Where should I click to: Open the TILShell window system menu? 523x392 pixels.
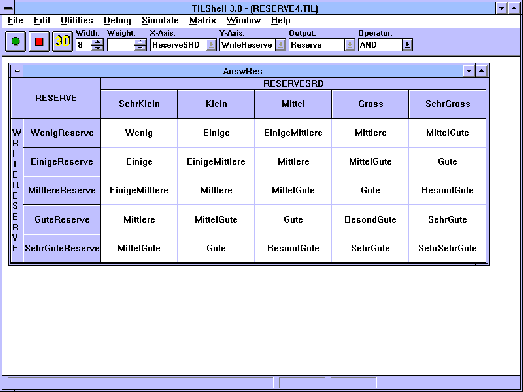tap(7, 8)
